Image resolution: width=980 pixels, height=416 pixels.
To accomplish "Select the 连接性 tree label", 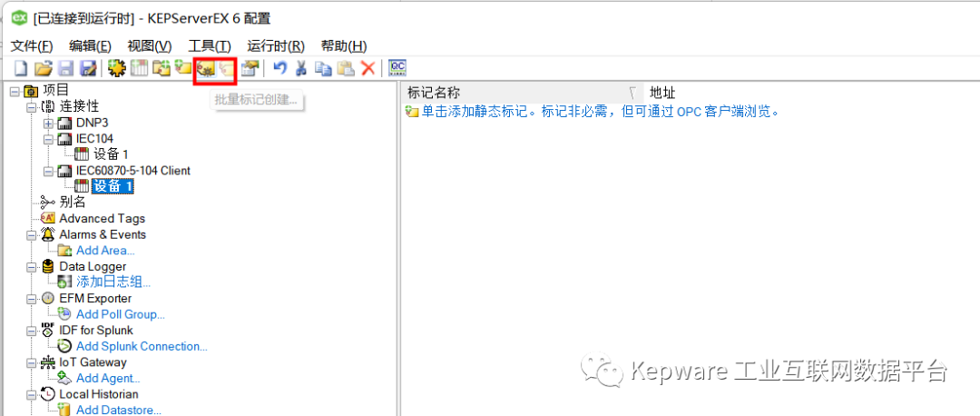I will 79,107.
